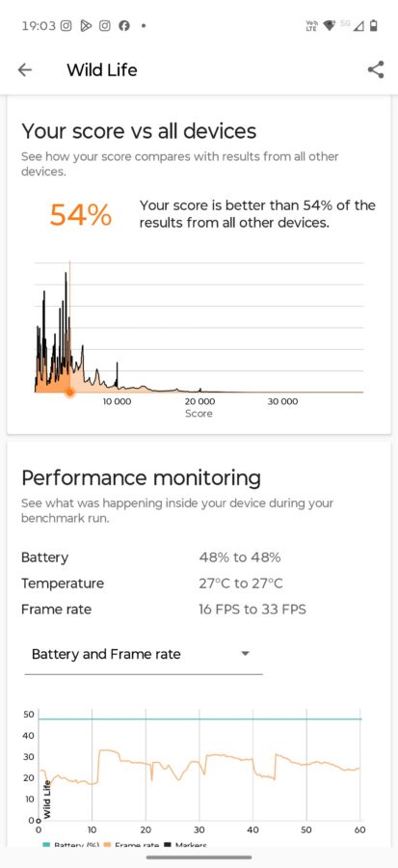The height and width of the screenshot is (868, 398).
Task: Select the Wild Life page title
Action: 102,70
